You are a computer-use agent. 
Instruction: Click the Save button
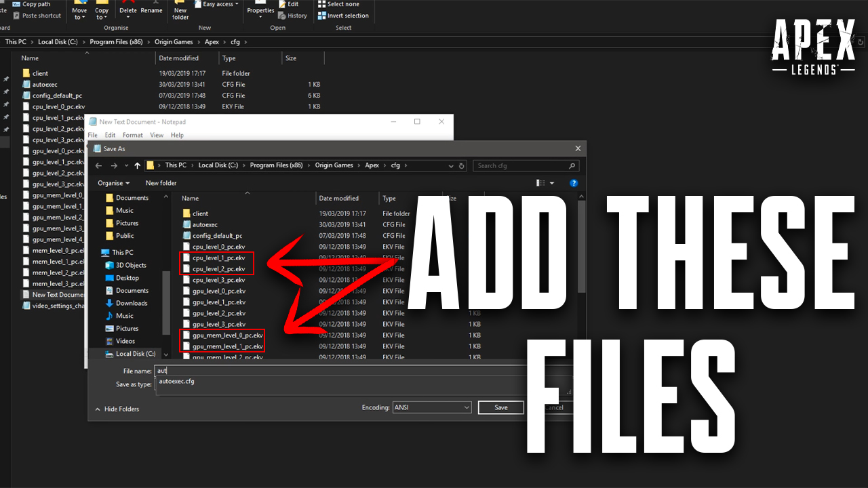point(501,407)
